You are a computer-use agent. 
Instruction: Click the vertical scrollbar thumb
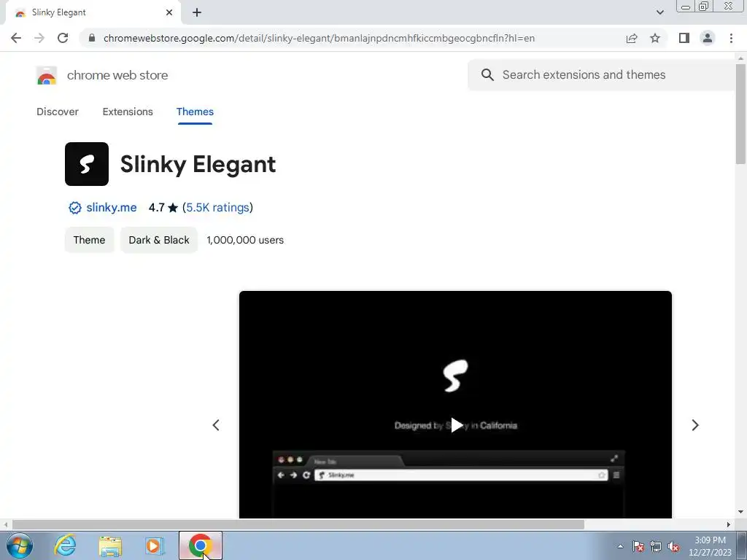[741, 113]
